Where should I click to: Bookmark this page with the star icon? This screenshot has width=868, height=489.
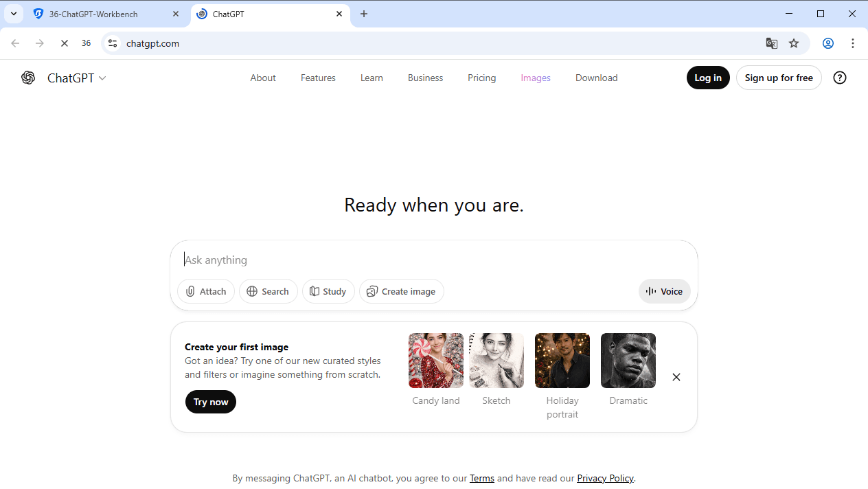[794, 43]
